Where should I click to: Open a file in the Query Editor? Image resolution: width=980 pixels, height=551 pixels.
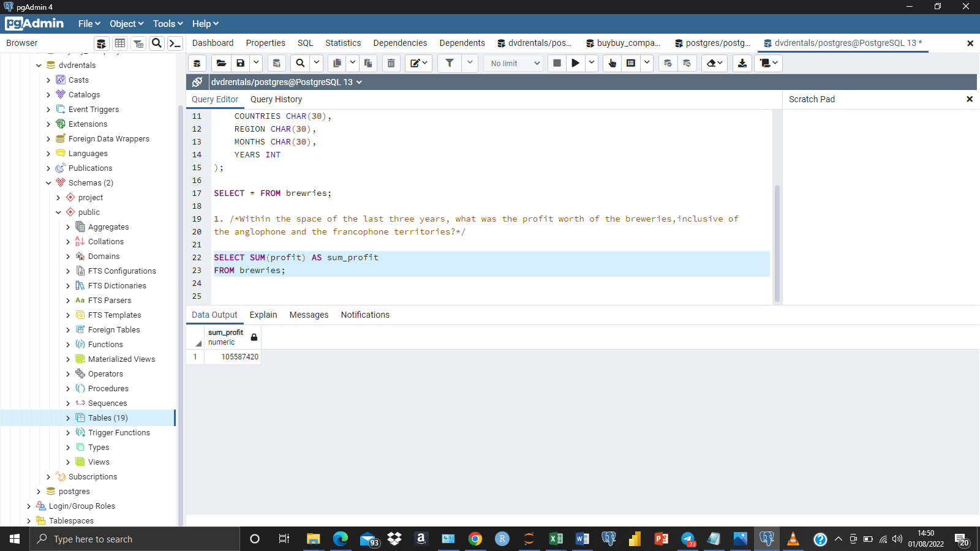click(x=222, y=63)
